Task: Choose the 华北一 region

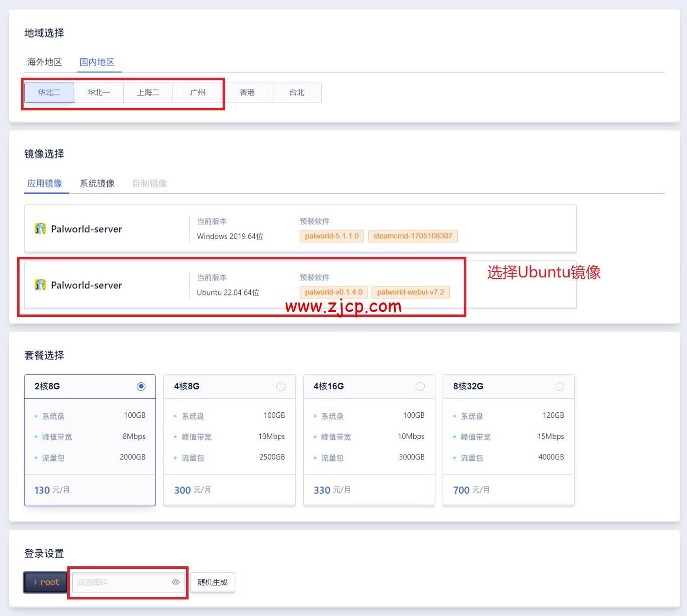Action: click(x=99, y=93)
